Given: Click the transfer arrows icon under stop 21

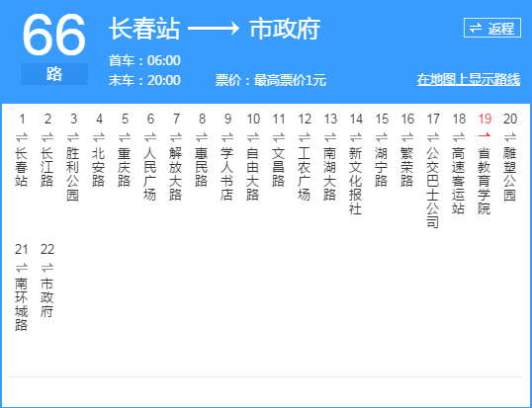Looking at the screenshot, I should 22,268.
